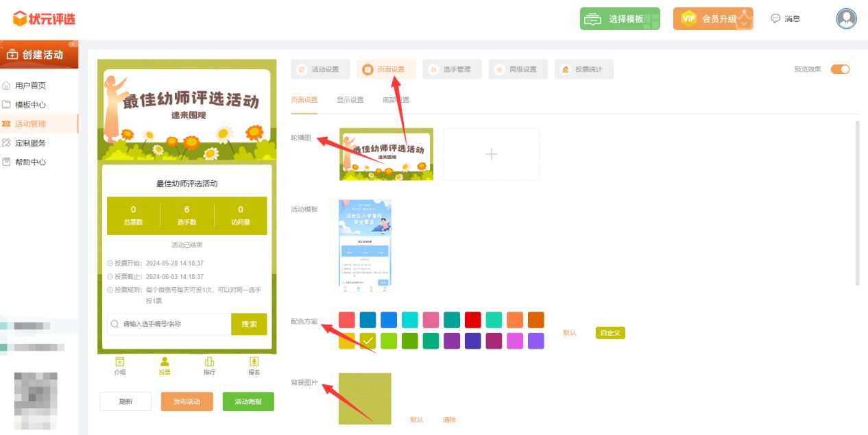Viewport: 868px width, 435px height.
Task: Click the 发布活动 button
Action: click(x=186, y=401)
